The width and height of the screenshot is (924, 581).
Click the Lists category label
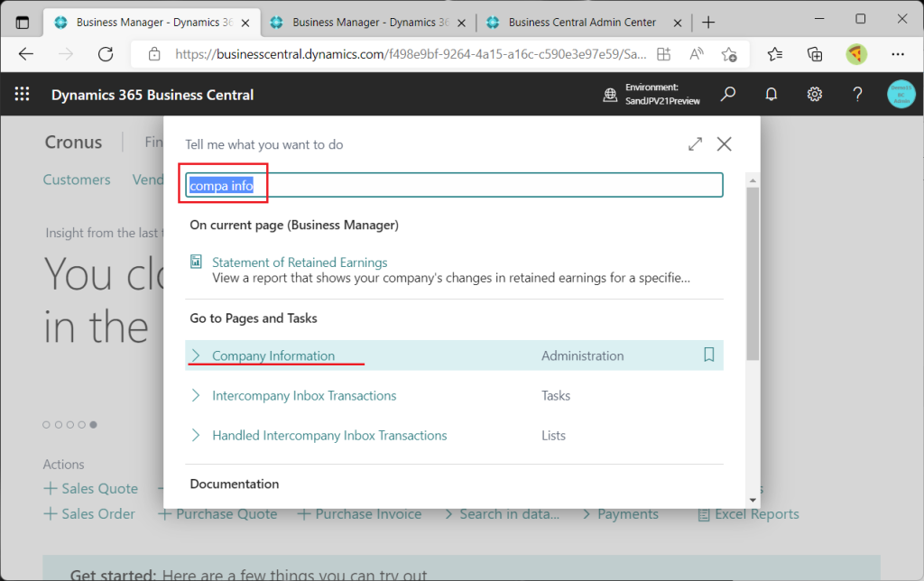point(553,436)
